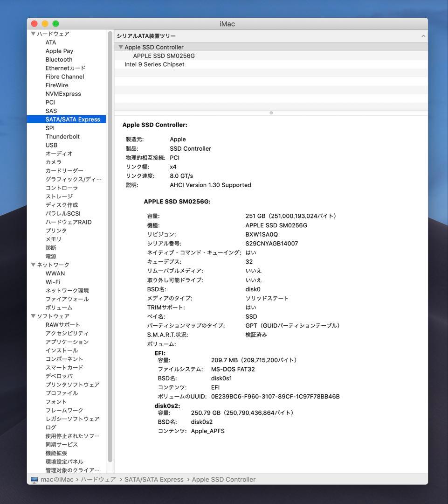
Task: Open 環境設定パネル in the sidebar
Action: [x=64, y=462]
